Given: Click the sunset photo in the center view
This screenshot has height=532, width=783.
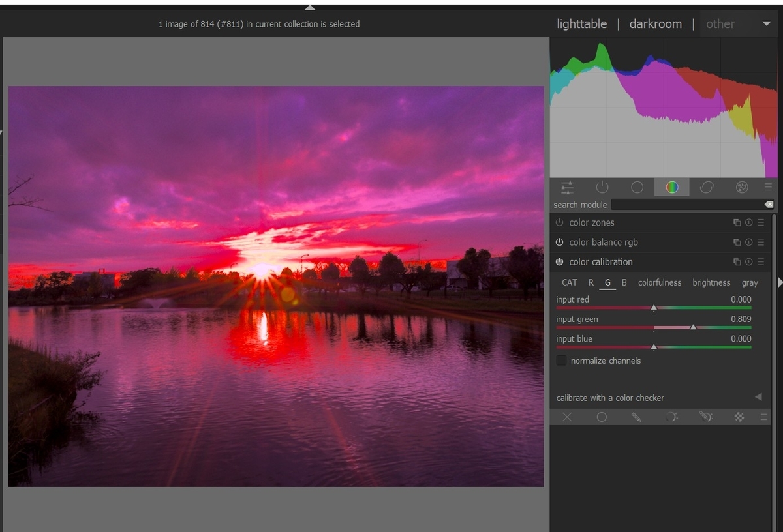Looking at the screenshot, I should [276, 286].
